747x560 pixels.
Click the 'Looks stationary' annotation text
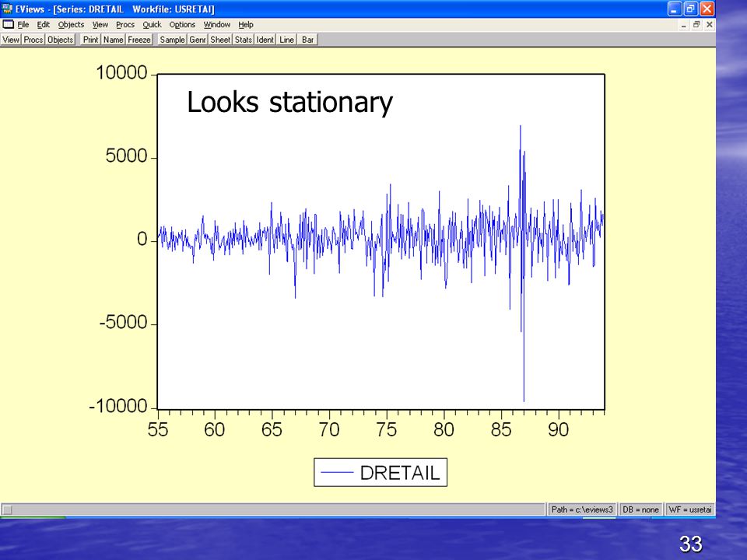(x=289, y=103)
